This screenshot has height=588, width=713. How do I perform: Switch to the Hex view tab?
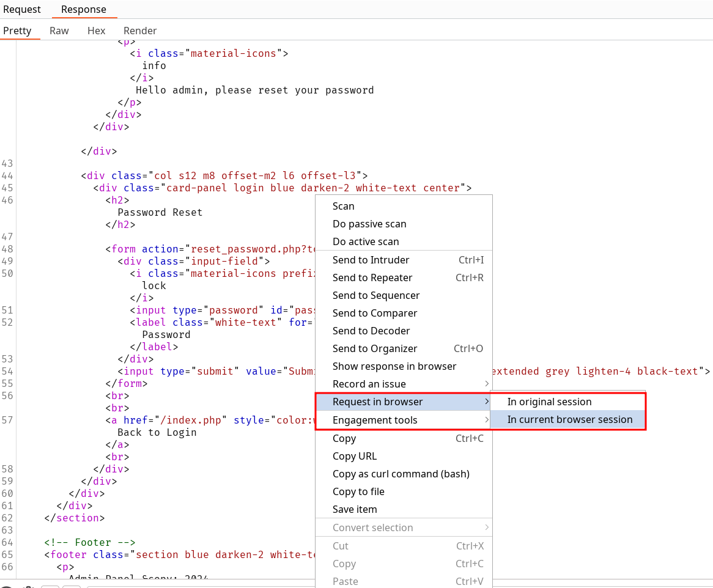pyautogui.click(x=96, y=31)
